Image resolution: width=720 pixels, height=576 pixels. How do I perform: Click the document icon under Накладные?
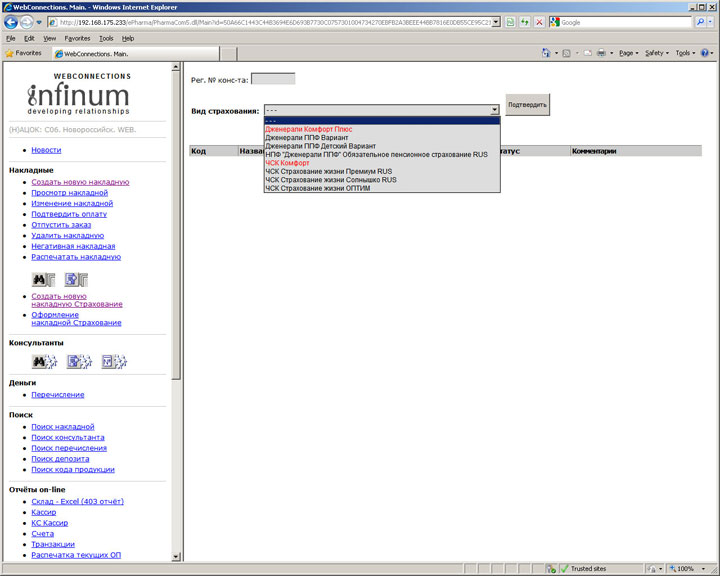point(76,279)
